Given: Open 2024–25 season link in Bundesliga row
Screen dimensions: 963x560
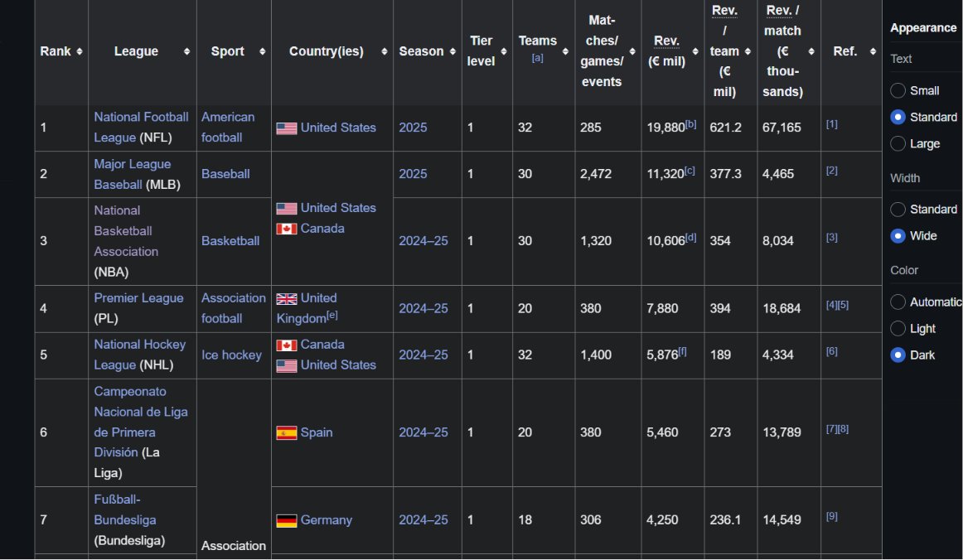Looking at the screenshot, I should click(423, 520).
